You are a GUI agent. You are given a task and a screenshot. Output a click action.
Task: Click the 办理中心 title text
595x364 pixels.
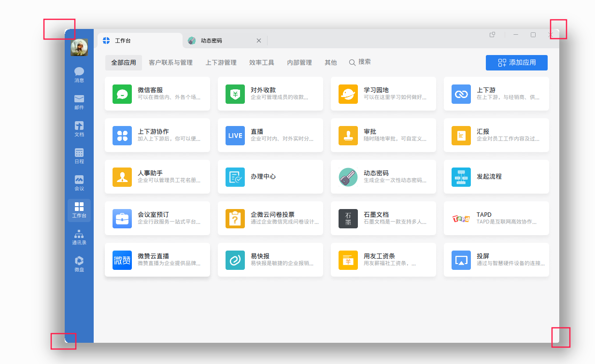(263, 177)
